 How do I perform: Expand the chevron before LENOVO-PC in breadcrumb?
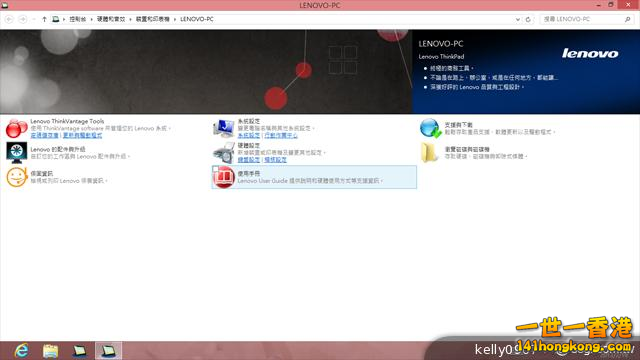(175, 19)
